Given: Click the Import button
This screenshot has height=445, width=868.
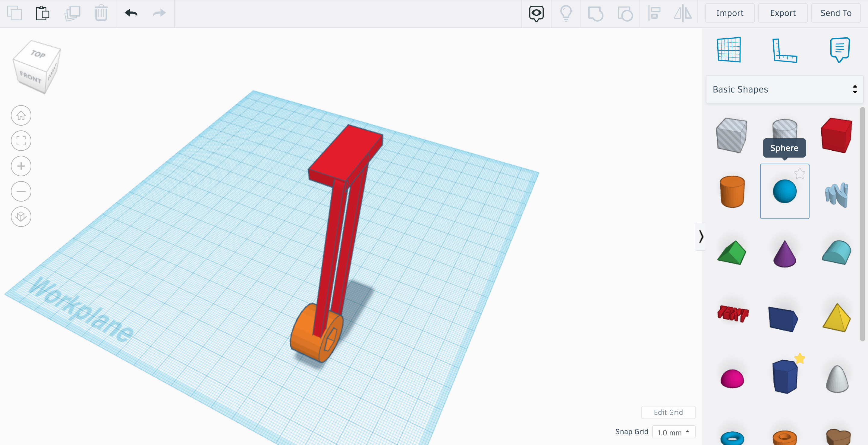Looking at the screenshot, I should point(729,13).
